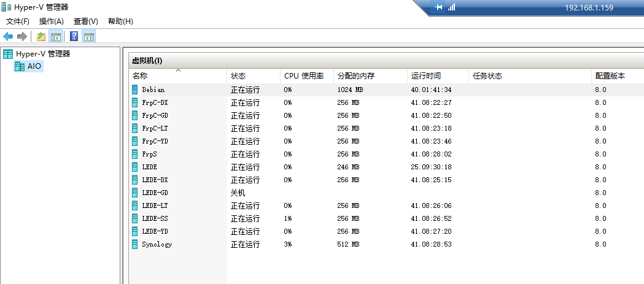Image resolution: width=644 pixels, height=284 pixels.
Task: Click the FrpC-DX virtual machine icon
Action: [134, 102]
